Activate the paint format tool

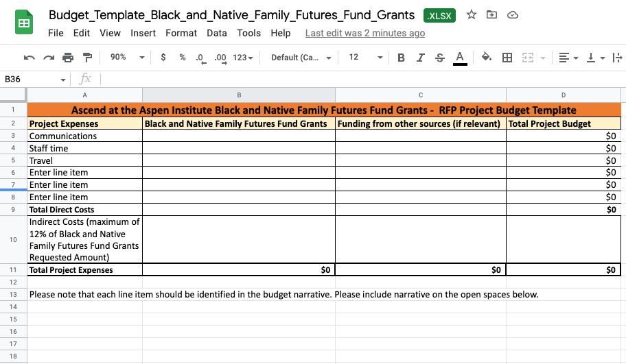coord(87,58)
